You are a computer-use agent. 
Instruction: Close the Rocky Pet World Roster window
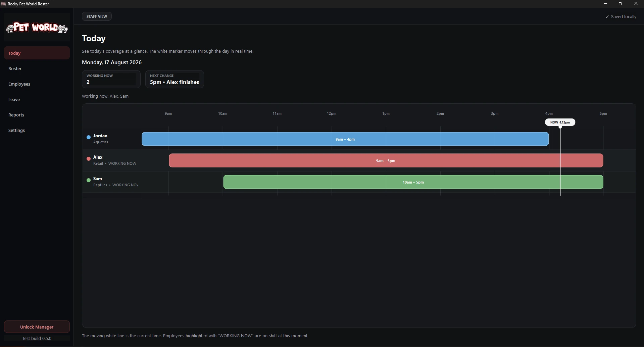[636, 4]
